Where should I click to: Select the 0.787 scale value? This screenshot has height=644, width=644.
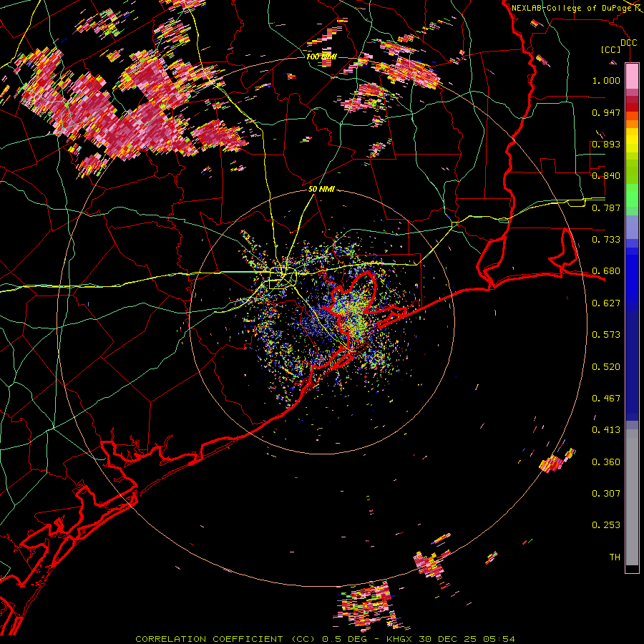click(606, 208)
